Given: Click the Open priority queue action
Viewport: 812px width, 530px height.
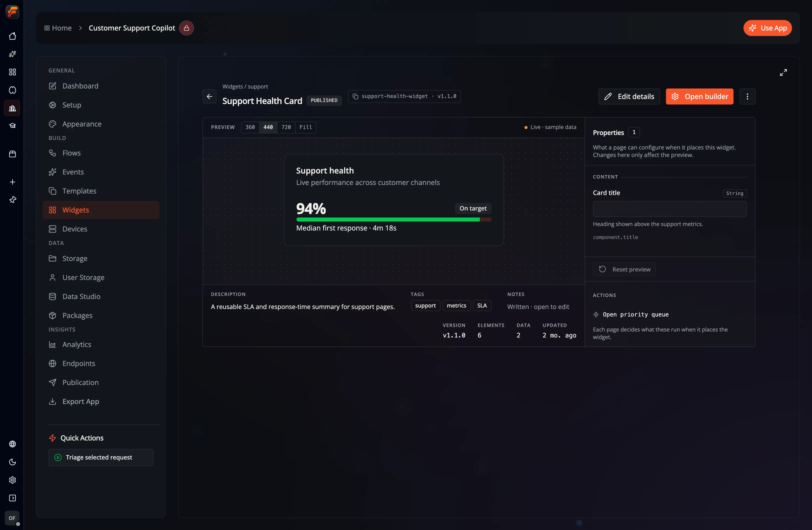Looking at the screenshot, I should [631, 315].
